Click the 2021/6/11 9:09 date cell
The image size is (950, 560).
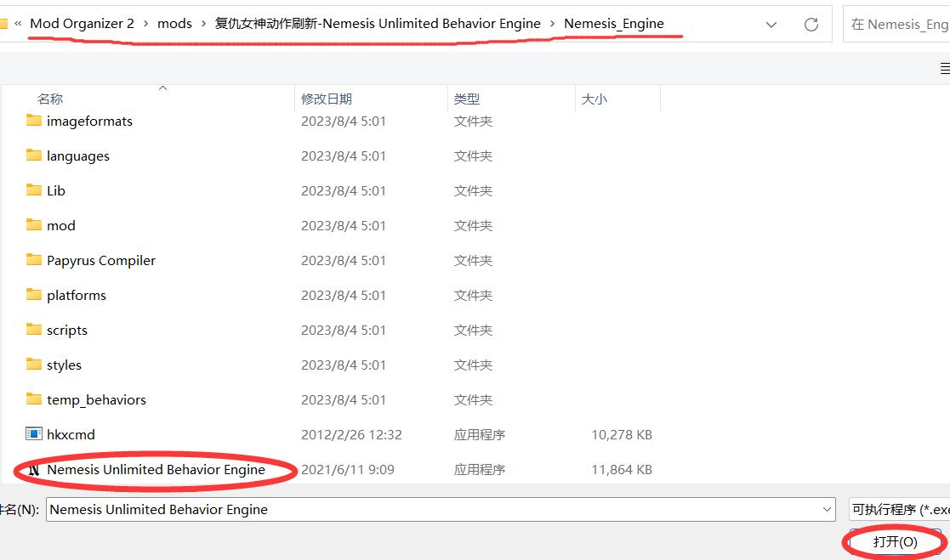(x=348, y=470)
